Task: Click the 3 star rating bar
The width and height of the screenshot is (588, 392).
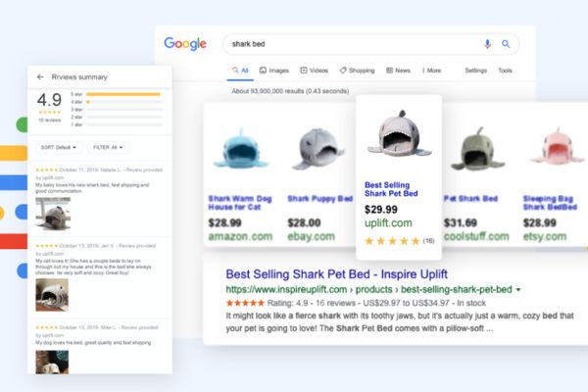Action: pos(124,110)
